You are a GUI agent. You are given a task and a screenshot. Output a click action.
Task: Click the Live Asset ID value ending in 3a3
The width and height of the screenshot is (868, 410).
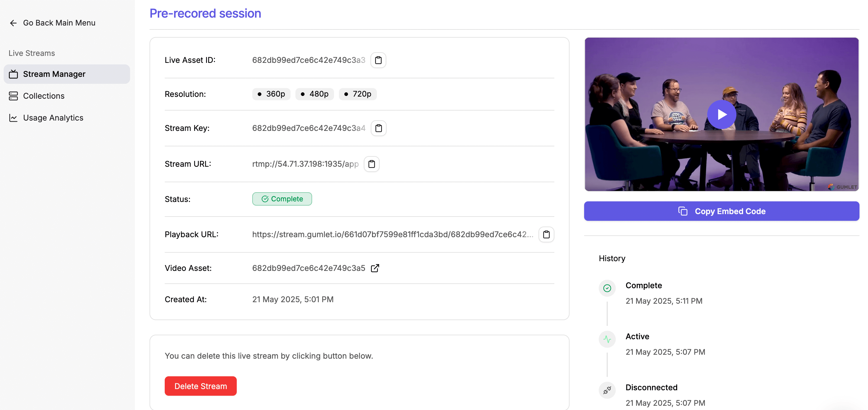[x=309, y=60]
